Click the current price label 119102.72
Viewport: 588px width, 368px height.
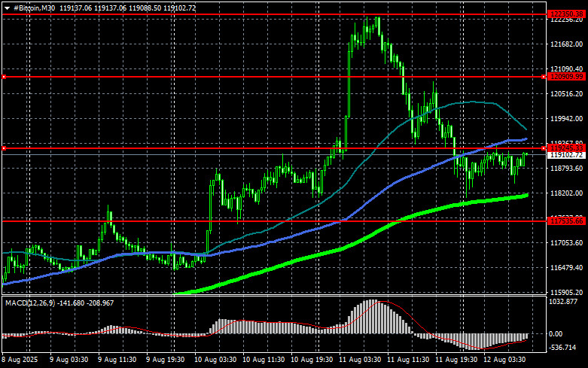(566, 155)
